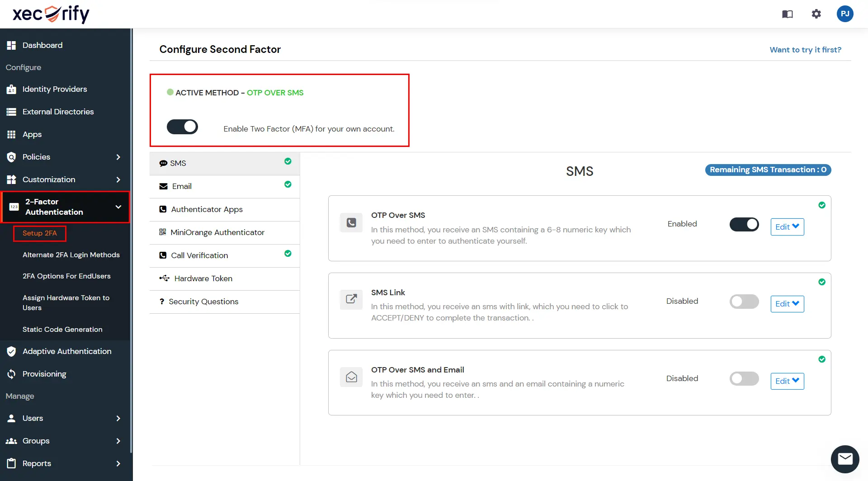
Task: Expand the Groups menu arrow
Action: coord(118,441)
